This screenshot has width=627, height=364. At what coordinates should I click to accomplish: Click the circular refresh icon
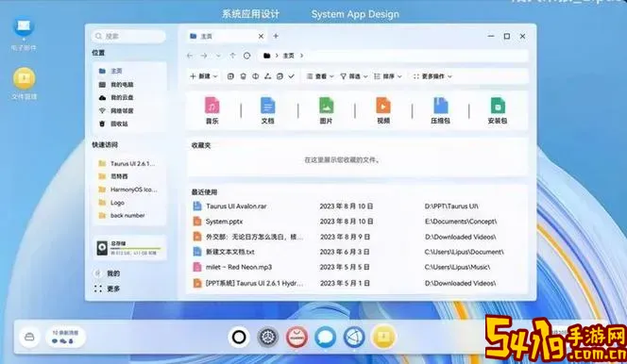click(246, 56)
